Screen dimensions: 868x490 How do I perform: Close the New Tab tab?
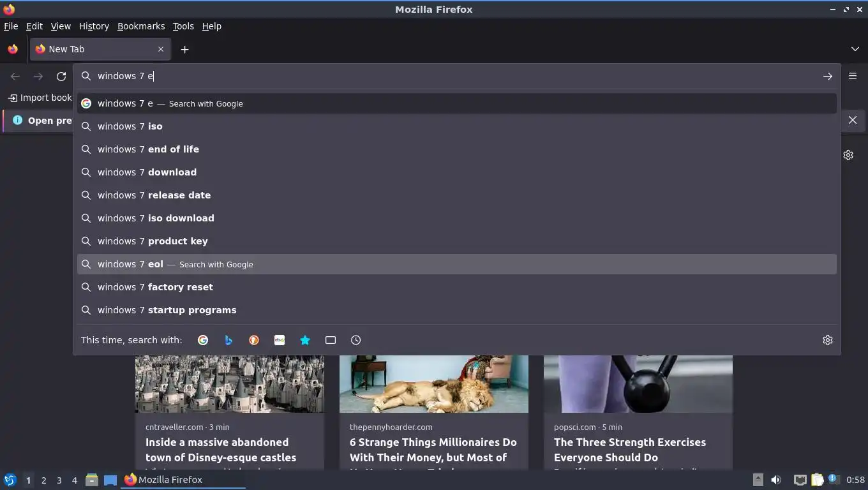click(x=161, y=49)
